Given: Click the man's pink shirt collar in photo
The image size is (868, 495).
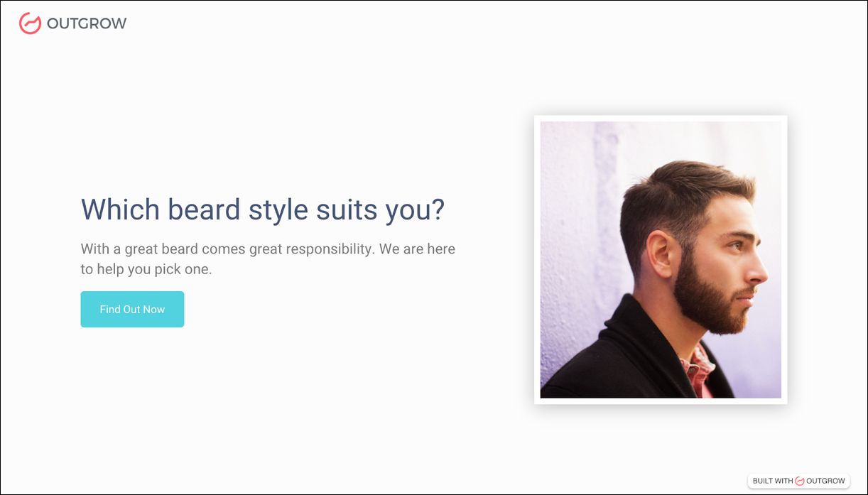Looking at the screenshot, I should point(699,369).
